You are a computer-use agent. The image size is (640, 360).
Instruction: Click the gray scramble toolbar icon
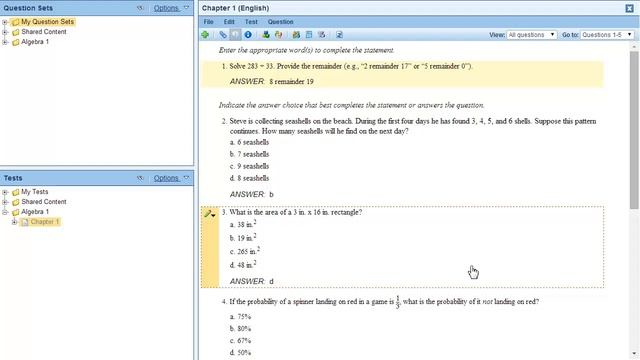322,35
